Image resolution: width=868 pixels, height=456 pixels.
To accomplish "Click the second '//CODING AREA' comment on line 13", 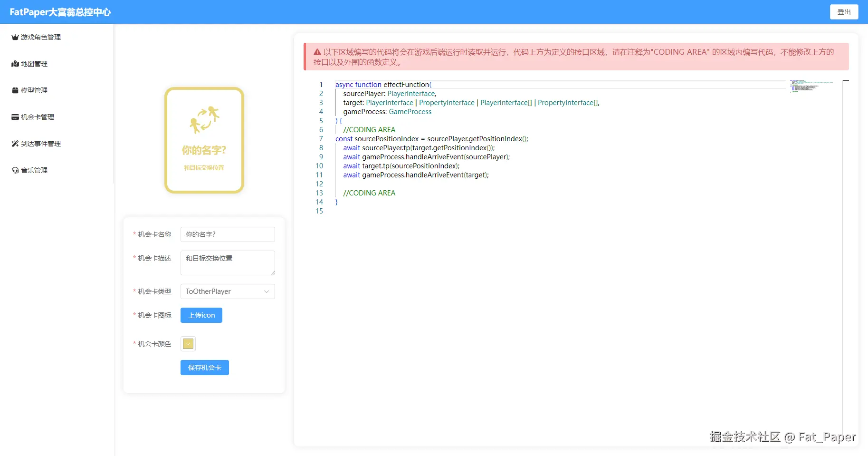I will coord(369,193).
